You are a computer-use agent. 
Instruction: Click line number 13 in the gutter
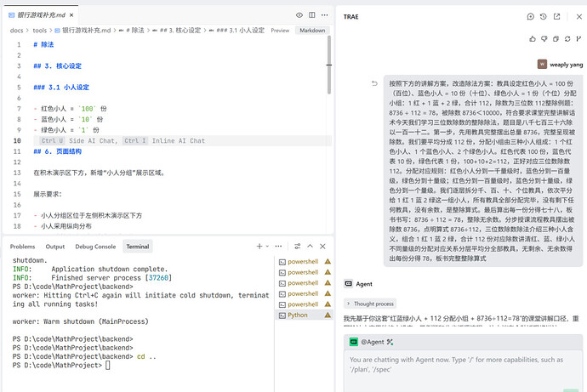(x=17, y=173)
